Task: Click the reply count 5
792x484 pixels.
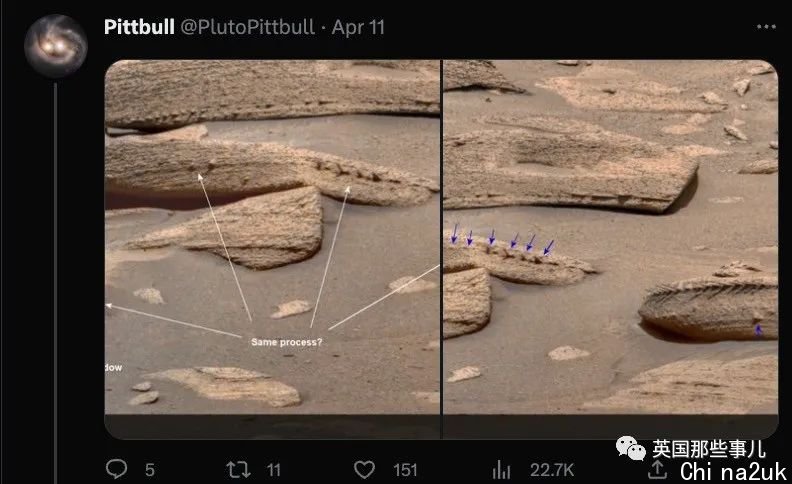Action: coord(149,469)
